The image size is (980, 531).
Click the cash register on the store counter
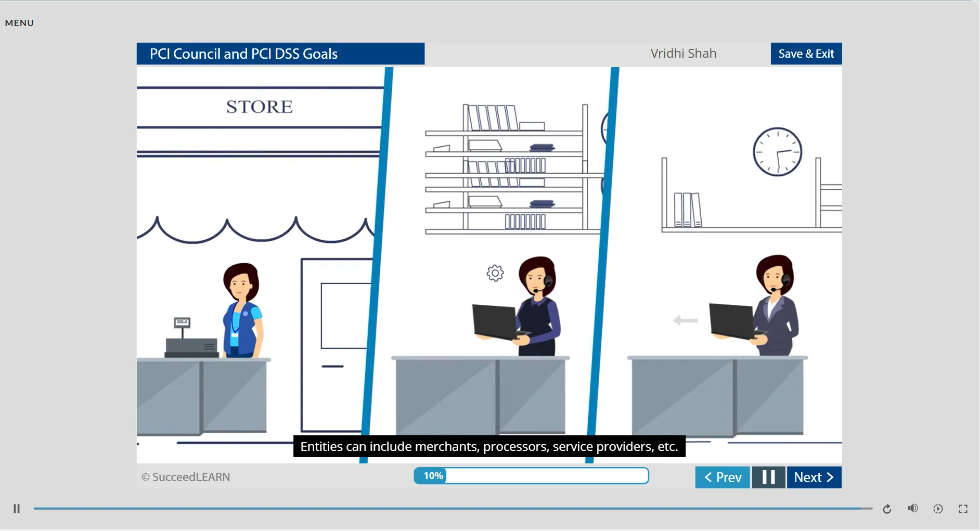tap(191, 338)
